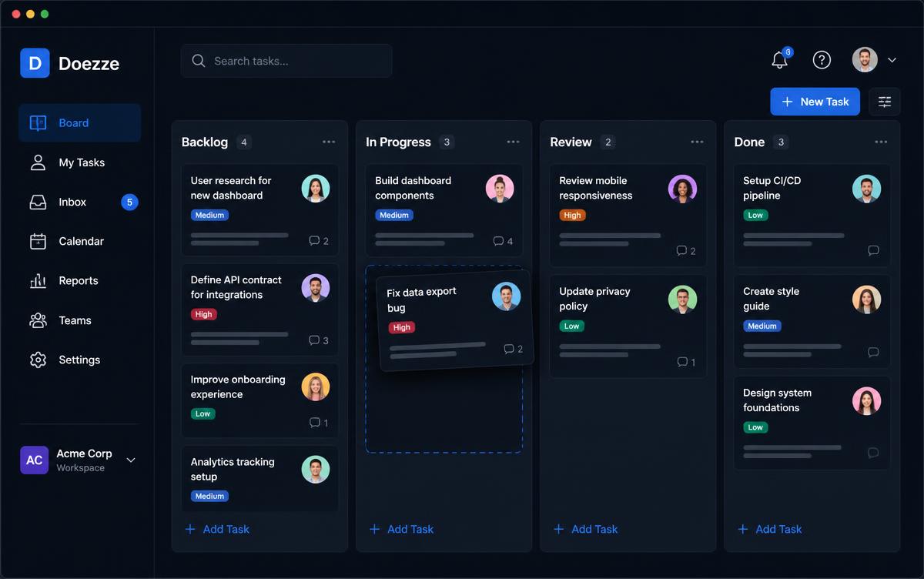This screenshot has height=579, width=924.
Task: Click the Board sidebar icon
Action: [x=38, y=123]
